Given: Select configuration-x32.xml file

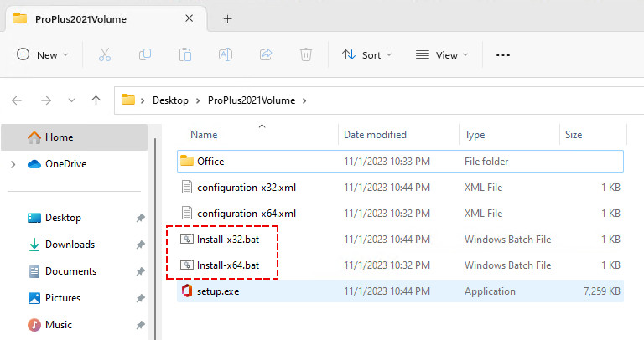Looking at the screenshot, I should tap(400, 188).
